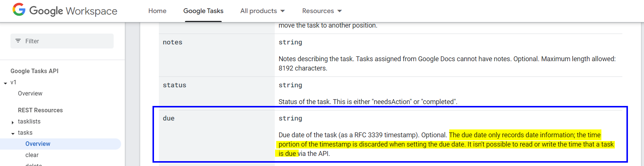Click 'move the task to another position' text
The height and width of the screenshot is (166, 644).
tap(328, 25)
